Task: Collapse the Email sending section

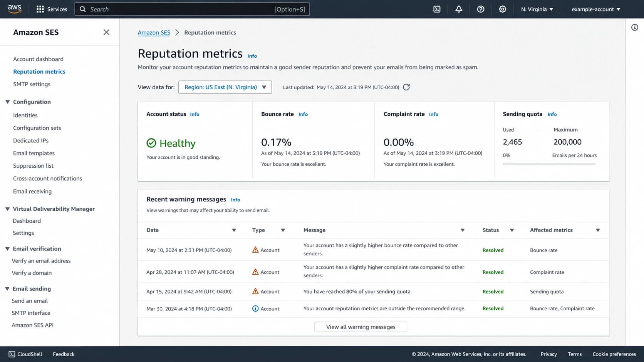Action: (7, 289)
